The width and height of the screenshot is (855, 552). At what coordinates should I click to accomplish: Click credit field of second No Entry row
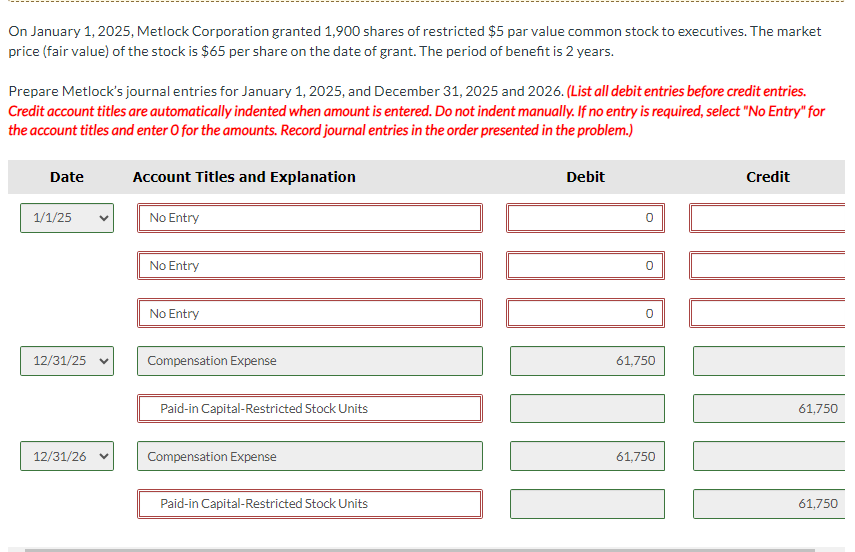[x=767, y=266]
